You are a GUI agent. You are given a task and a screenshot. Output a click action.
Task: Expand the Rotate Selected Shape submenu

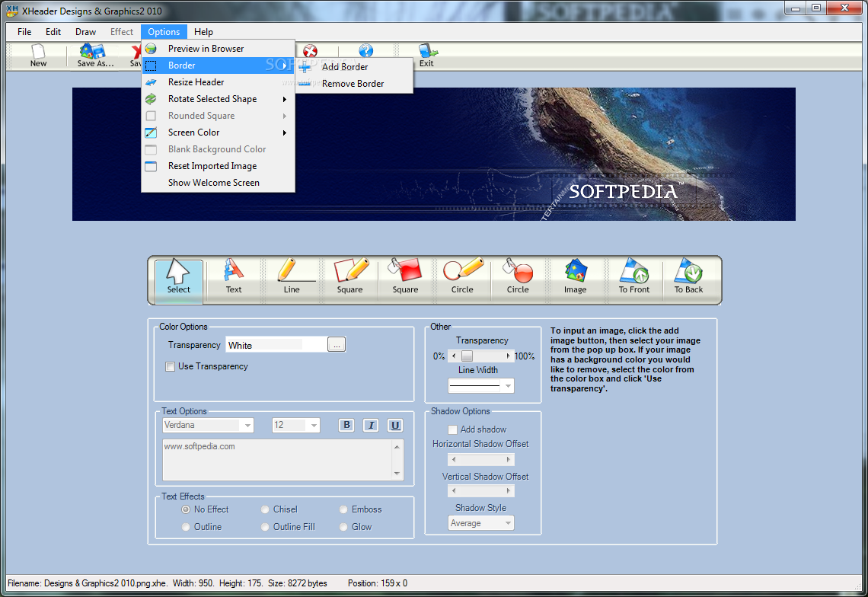point(285,99)
